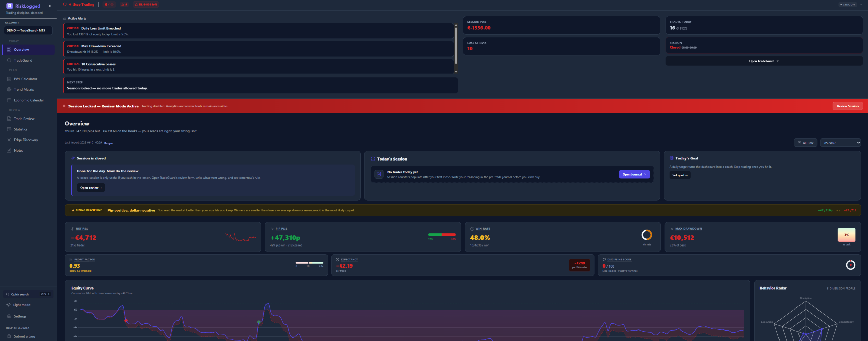Toggle the SYNC OFF indicator
Screen dimensions: 868x341
(x=848, y=5)
